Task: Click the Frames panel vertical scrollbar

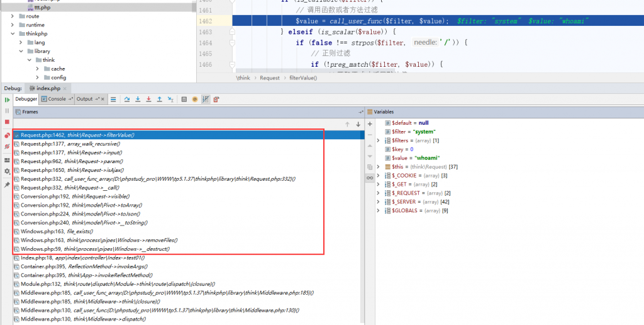Action: coord(362,226)
